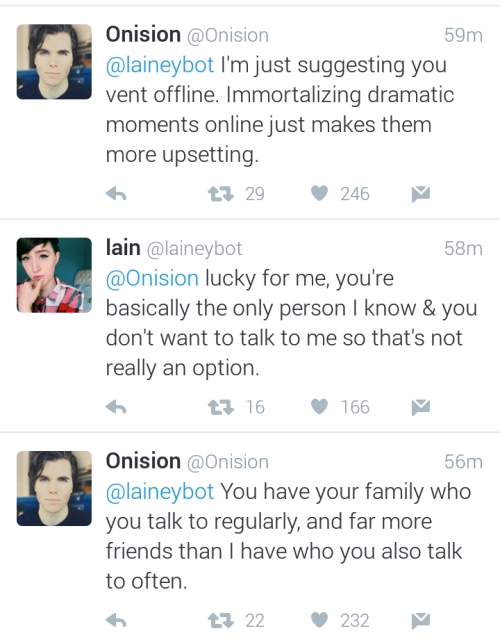Open @laineybot mention in the 56m tweet
This screenshot has height=640, width=500.
pyautogui.click(x=160, y=491)
